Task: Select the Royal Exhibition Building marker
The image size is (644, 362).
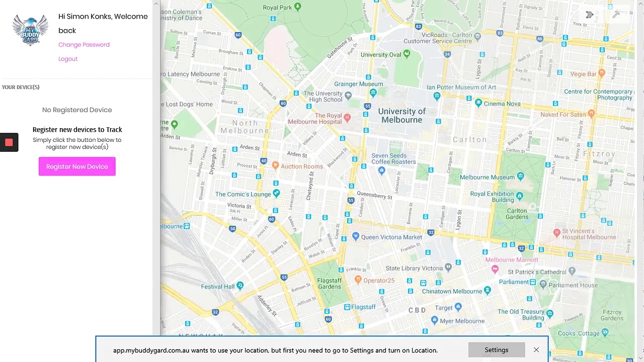Action: (x=519, y=196)
